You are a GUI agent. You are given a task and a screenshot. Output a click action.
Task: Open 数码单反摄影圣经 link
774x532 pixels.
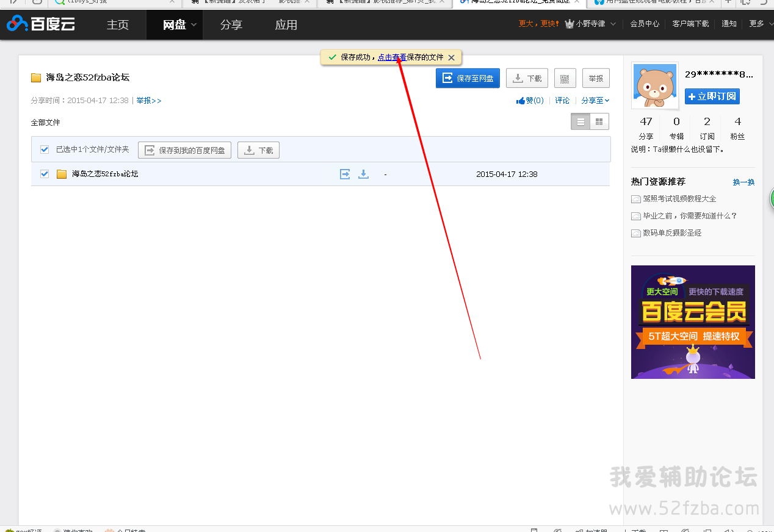click(x=672, y=233)
